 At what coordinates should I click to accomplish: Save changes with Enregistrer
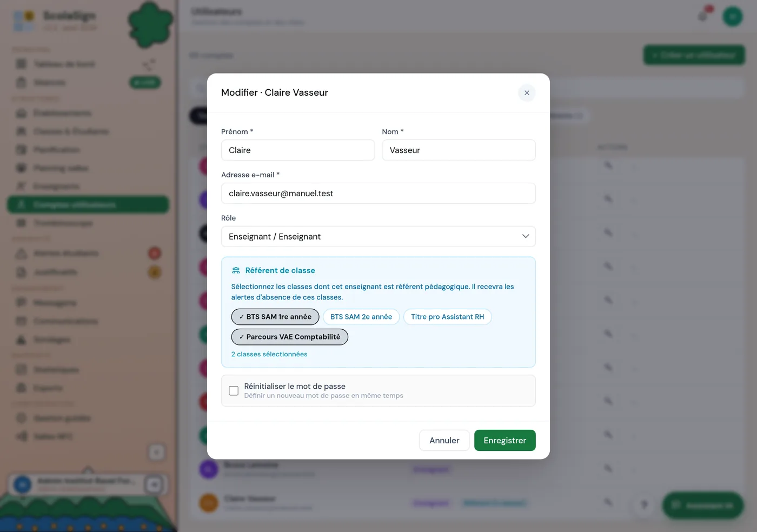coord(505,440)
